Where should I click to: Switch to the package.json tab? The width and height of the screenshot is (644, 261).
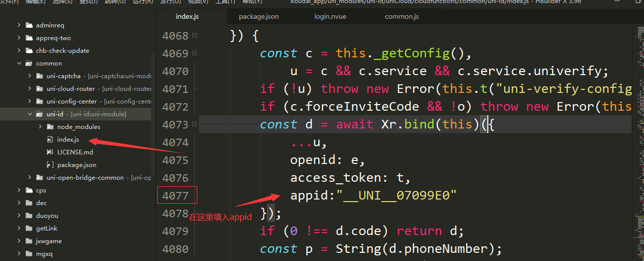pos(259,17)
